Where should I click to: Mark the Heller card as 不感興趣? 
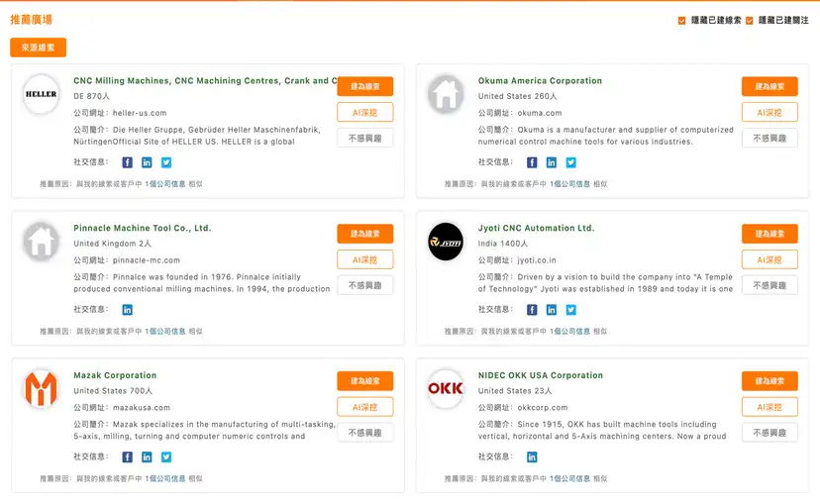pyautogui.click(x=365, y=138)
